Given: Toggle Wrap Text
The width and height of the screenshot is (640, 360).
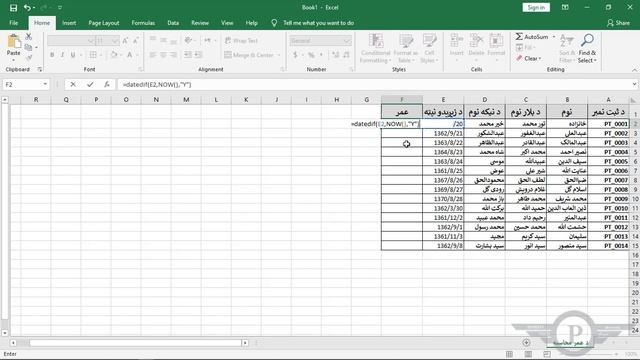Looking at the screenshot, I should (242, 40).
